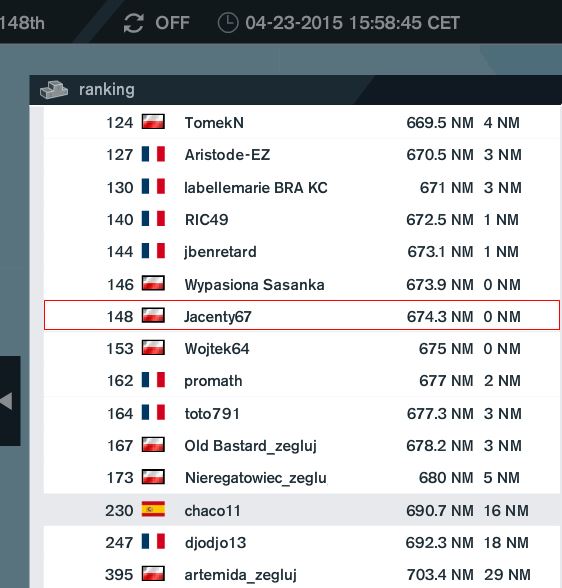562x588 pixels.
Task: Collapse the side panel with left arrow
Action: pyautogui.click(x=7, y=401)
